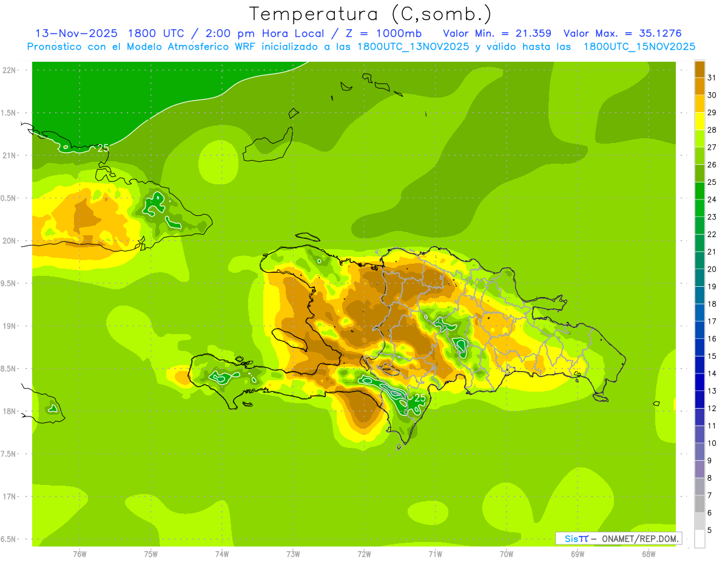Image resolution: width=728 pixels, height=562 pixels.
Task: Click the 68W longitude axis label
Action: 649,554
